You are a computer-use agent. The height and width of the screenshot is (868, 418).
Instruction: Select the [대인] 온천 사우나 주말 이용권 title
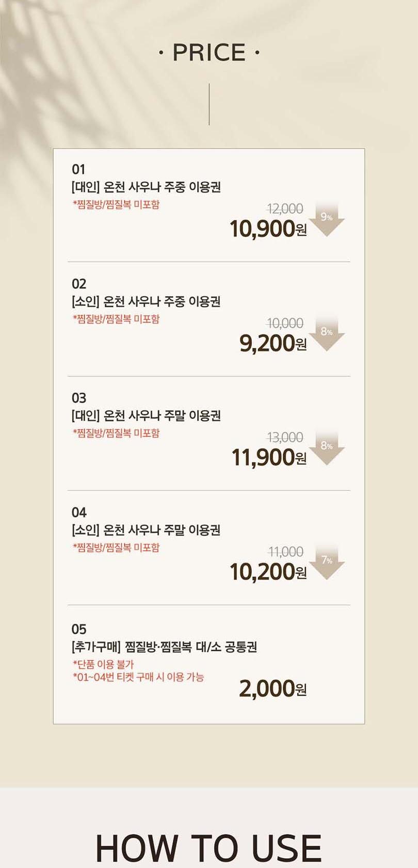(146, 415)
